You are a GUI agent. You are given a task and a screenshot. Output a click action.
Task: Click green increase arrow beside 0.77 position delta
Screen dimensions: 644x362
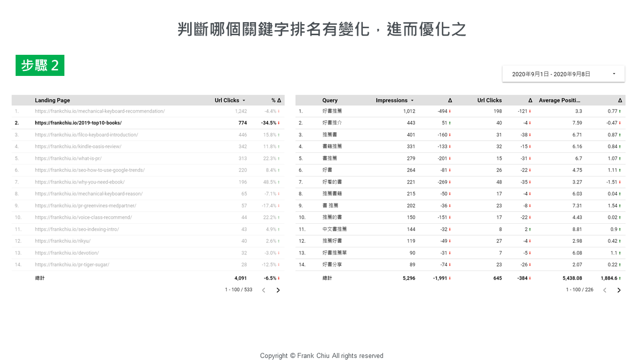620,111
